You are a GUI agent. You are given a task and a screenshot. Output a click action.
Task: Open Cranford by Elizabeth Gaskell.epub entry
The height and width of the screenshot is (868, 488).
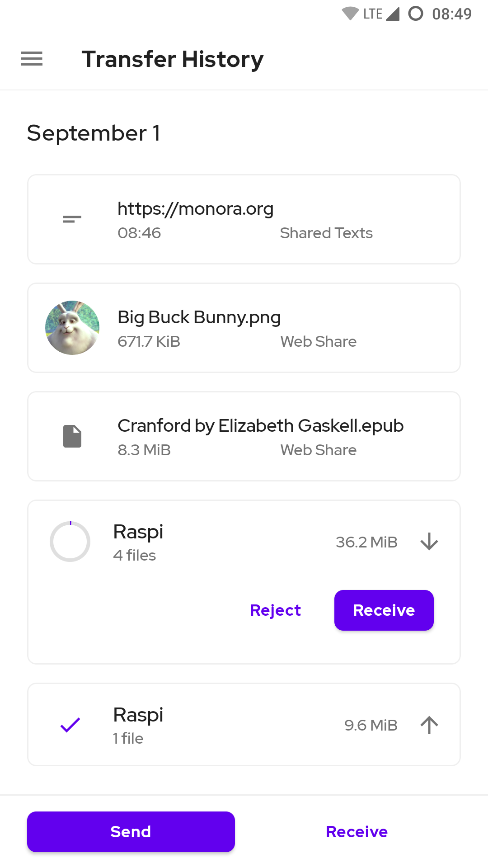[x=244, y=436]
